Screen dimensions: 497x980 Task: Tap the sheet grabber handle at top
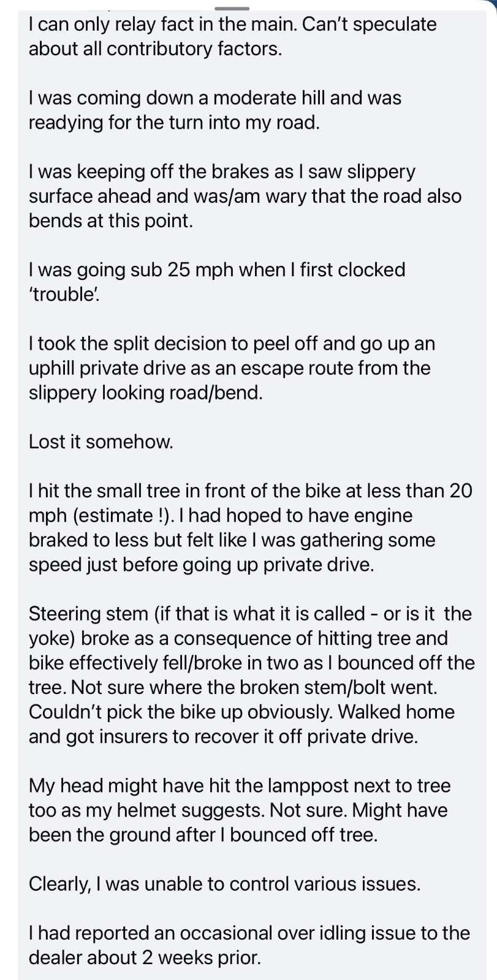[232, 8]
